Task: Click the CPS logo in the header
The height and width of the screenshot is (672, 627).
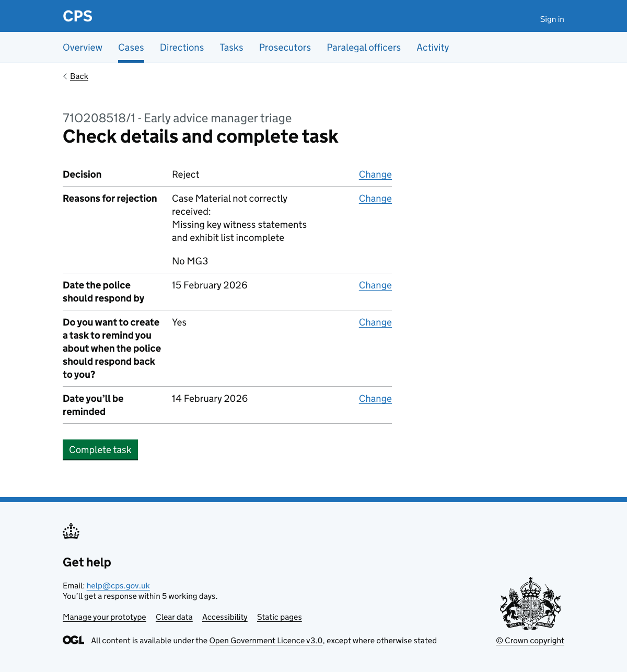Action: pyautogui.click(x=77, y=16)
